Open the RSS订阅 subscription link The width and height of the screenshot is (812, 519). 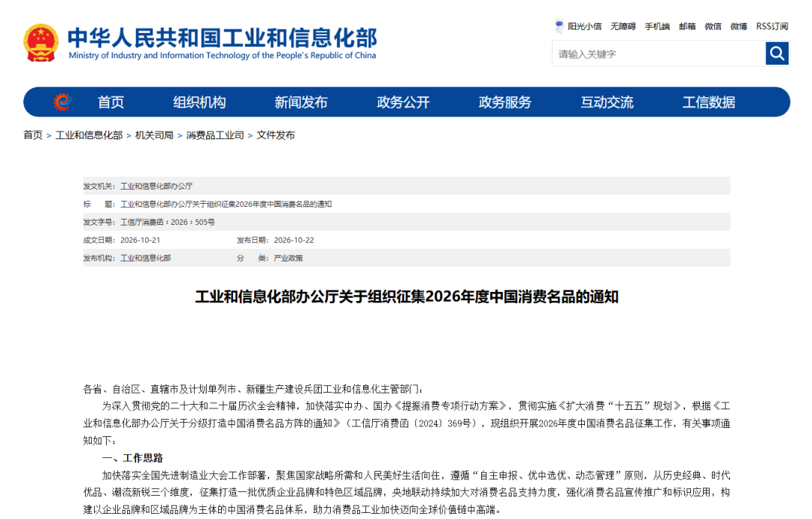pos(772,26)
